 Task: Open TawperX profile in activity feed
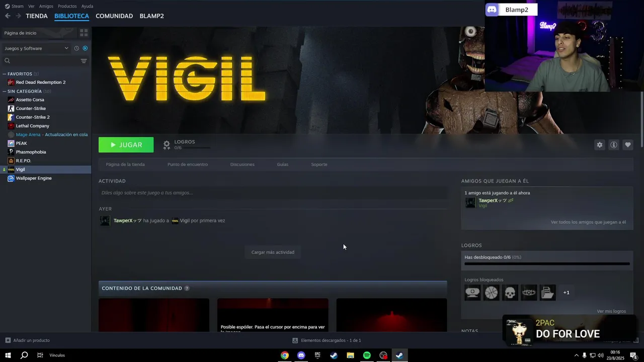tap(127, 221)
